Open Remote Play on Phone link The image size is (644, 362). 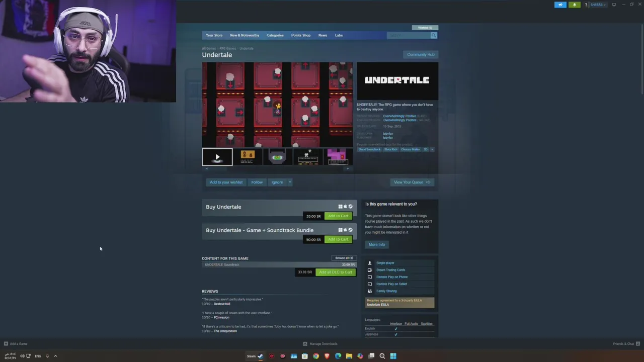point(392,277)
